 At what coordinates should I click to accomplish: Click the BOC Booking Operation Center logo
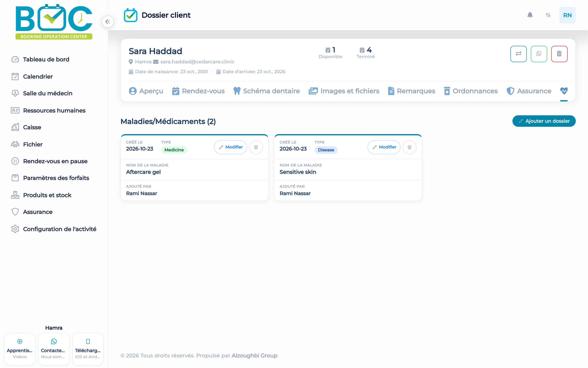(x=54, y=22)
